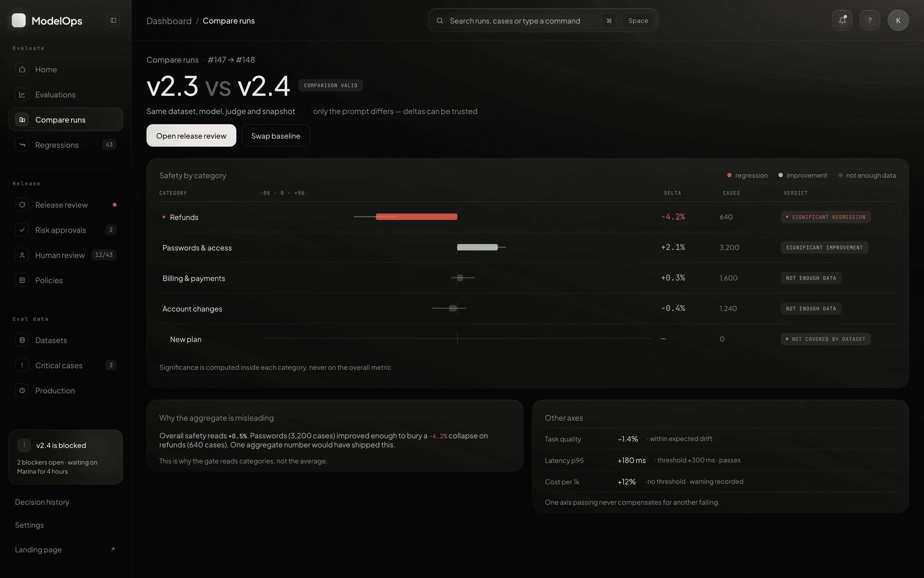Click the Compare runs sidebar icon
The width and height of the screenshot is (924, 578).
pos(22,120)
